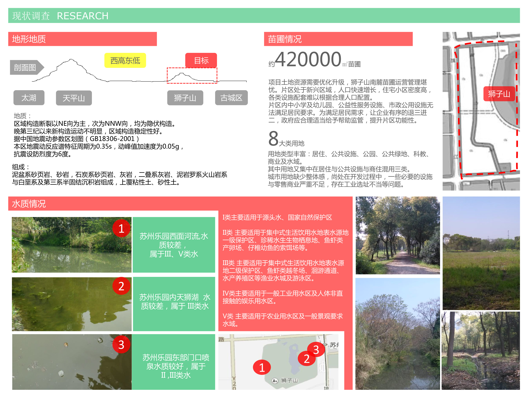Viewport: 532px width, 399px height.
Task: Click the IV类 water class description
Action: click(283, 297)
